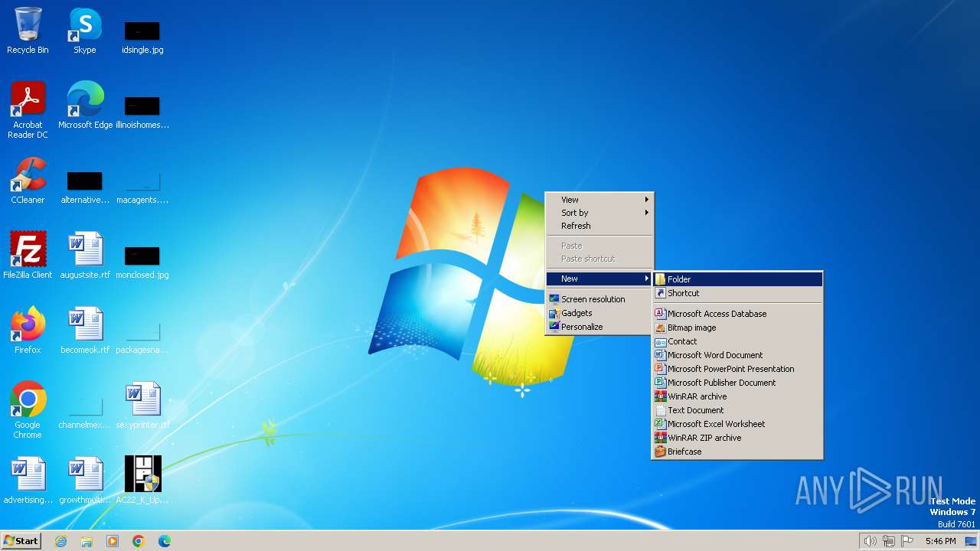Create a new Briefcase

point(738,452)
